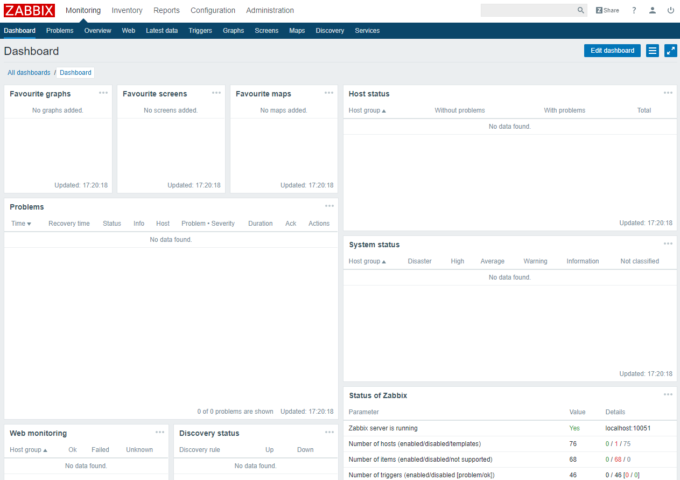The width and height of the screenshot is (680, 480).
Task: Open the dashboard actions list menu icon
Action: click(652, 51)
